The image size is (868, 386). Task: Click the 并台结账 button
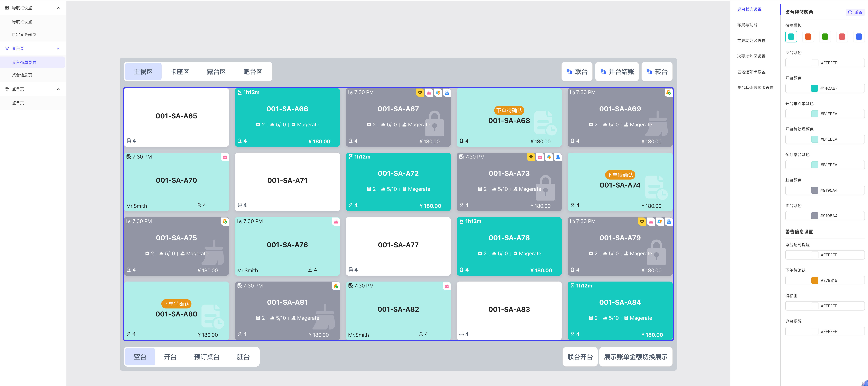pyautogui.click(x=617, y=72)
